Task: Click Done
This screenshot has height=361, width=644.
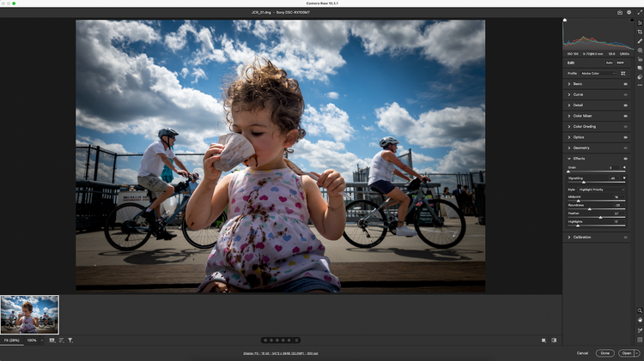Action: pos(605,353)
